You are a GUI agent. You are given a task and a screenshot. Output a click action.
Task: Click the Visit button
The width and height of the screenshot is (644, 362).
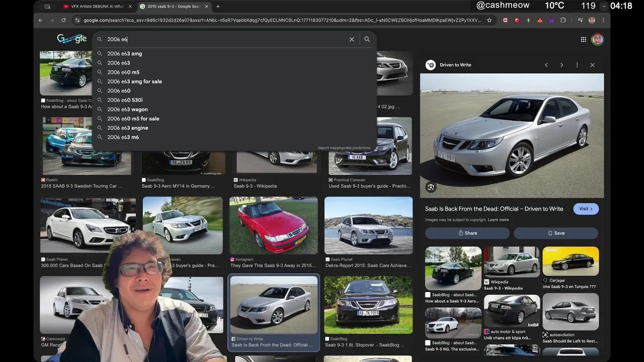(586, 209)
